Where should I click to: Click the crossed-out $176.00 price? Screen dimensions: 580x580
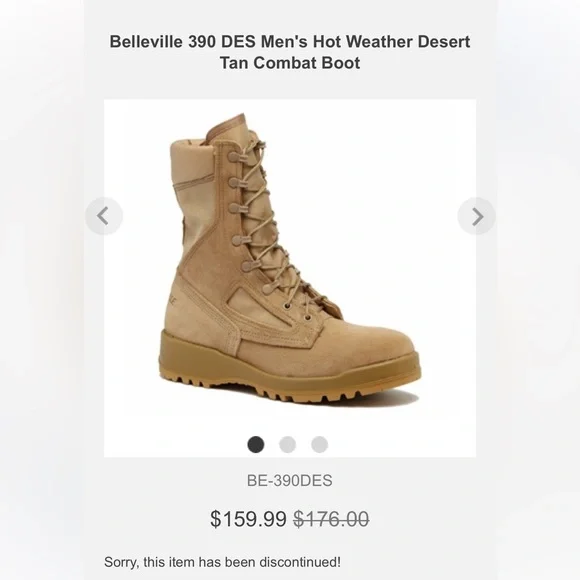coord(331,519)
